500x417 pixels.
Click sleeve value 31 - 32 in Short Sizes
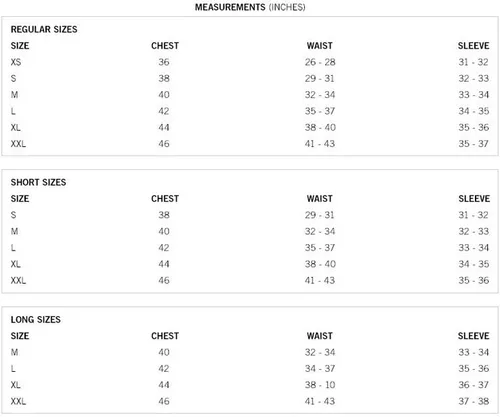coord(474,215)
